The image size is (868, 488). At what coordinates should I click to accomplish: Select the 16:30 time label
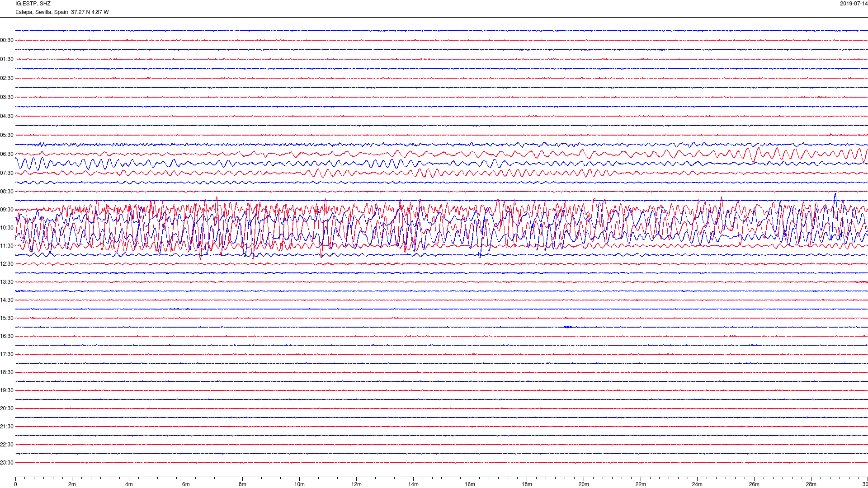pos(7,336)
